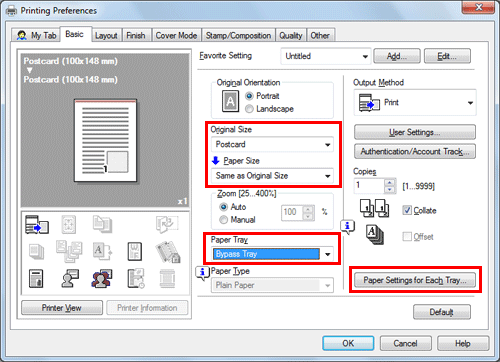Expand the Paper Tray Bypass Tray dropdown
The image size is (500, 362).
pos(272,254)
